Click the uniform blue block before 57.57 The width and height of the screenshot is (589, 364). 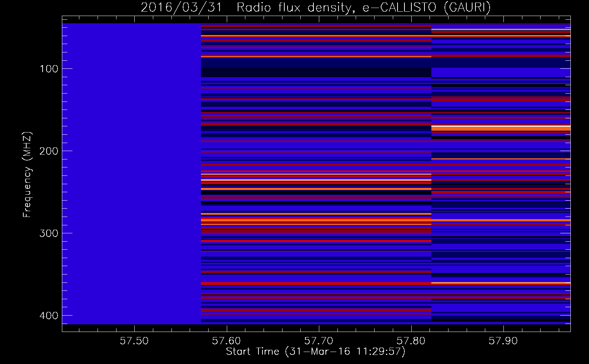(131, 174)
